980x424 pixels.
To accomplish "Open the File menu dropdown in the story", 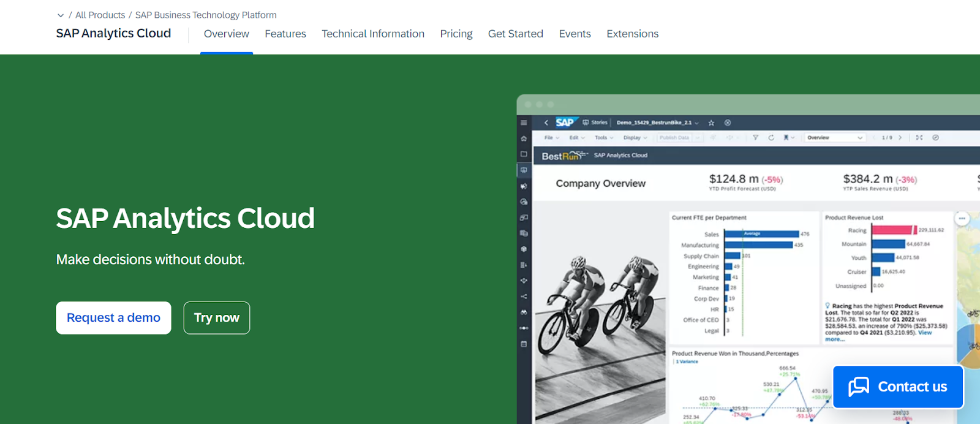I will click(x=552, y=138).
